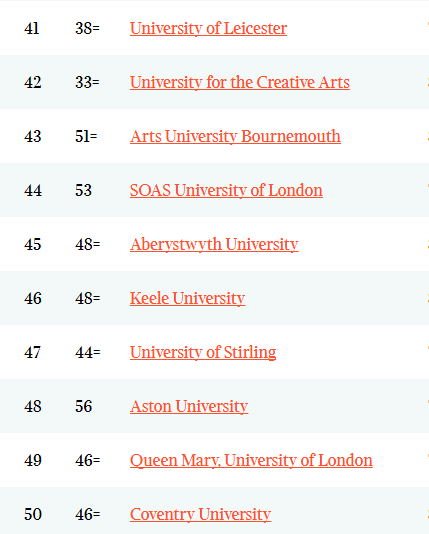Image resolution: width=429 pixels, height=534 pixels.
Task: Select rank number 45 for Aberystwyth
Action: point(33,245)
